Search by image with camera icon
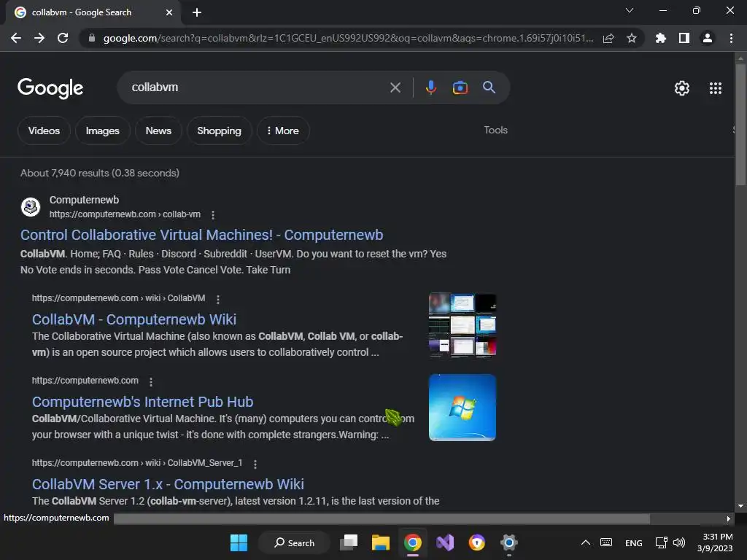Screen dimensions: 747x560 tap(460, 87)
